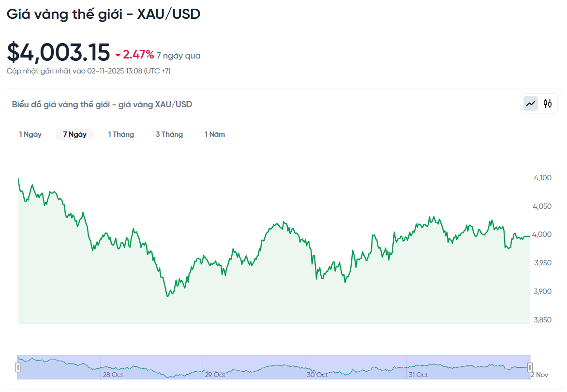567x392 pixels.
Task: Click the highest peak of the price line
Action: (18, 179)
